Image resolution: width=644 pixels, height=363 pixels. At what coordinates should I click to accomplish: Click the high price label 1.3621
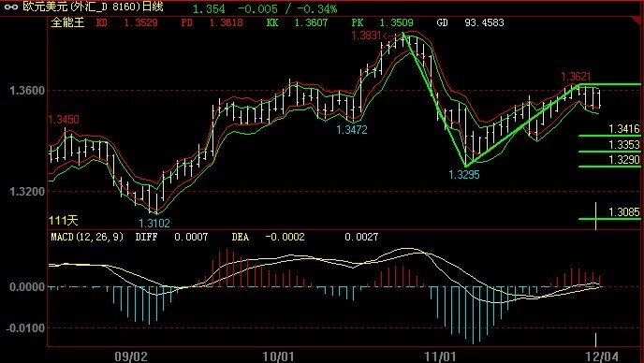click(x=576, y=77)
